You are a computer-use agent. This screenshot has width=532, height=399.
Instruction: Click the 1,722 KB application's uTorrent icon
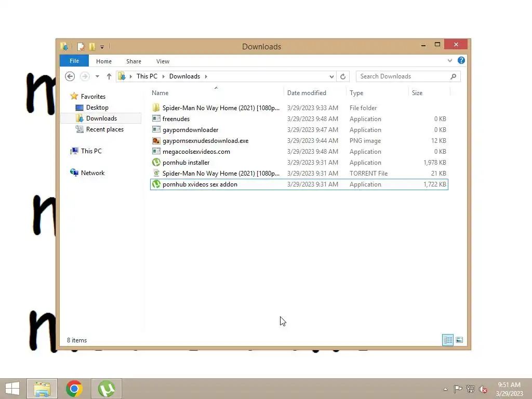pos(156,184)
